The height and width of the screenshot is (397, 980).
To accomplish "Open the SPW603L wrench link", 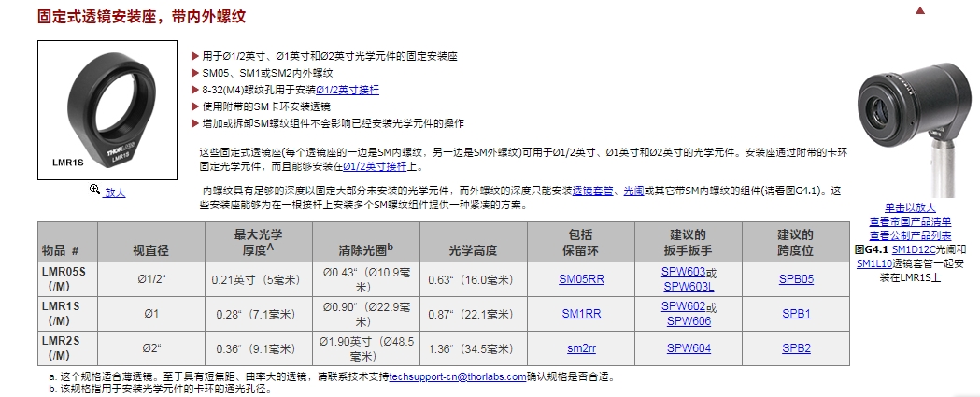I will [x=689, y=287].
